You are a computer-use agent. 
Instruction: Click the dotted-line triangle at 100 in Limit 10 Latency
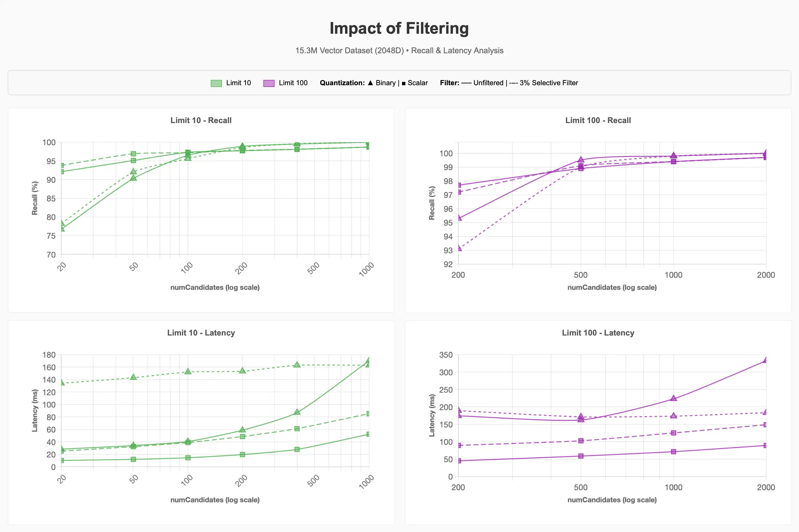point(188,372)
